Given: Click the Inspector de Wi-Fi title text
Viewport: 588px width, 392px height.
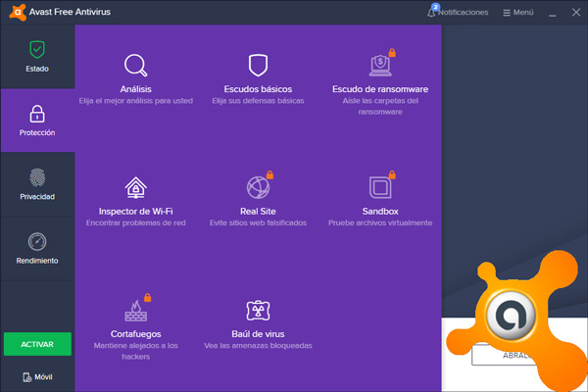Looking at the screenshot, I should [136, 212].
